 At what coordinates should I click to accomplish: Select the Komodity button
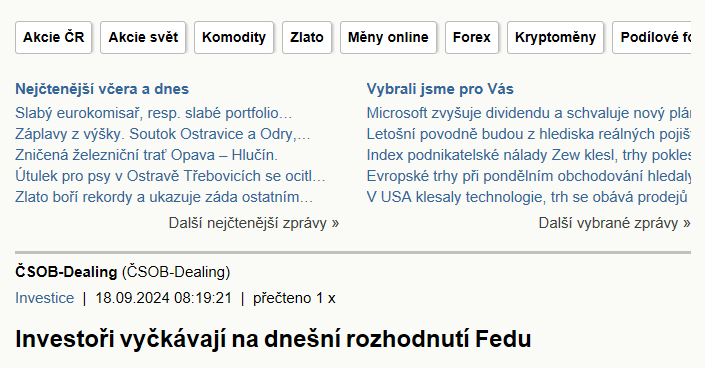tap(234, 37)
